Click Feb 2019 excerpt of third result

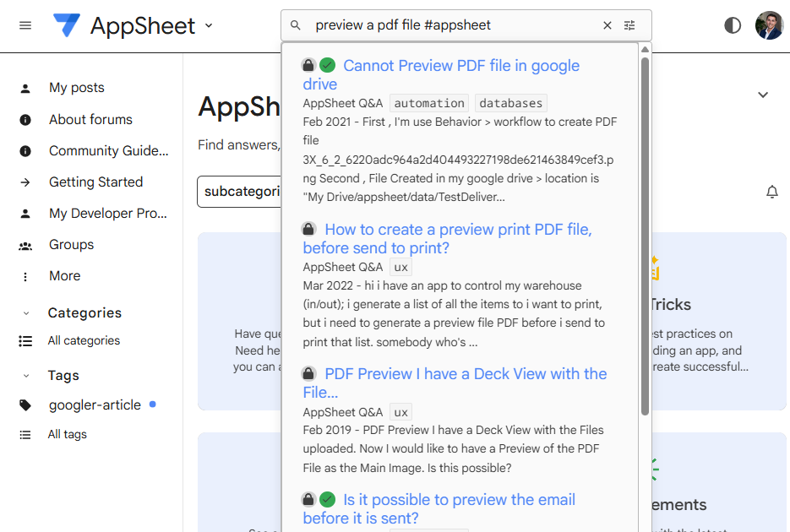(x=454, y=449)
